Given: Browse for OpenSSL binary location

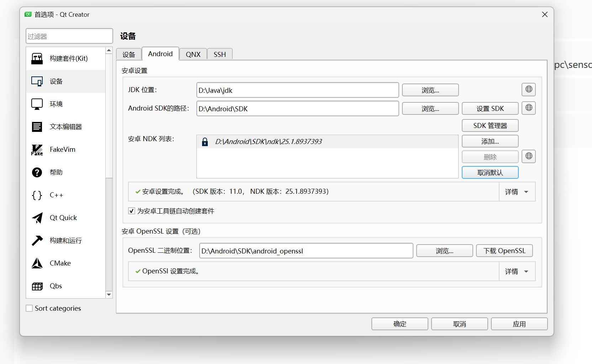Looking at the screenshot, I should 445,251.
